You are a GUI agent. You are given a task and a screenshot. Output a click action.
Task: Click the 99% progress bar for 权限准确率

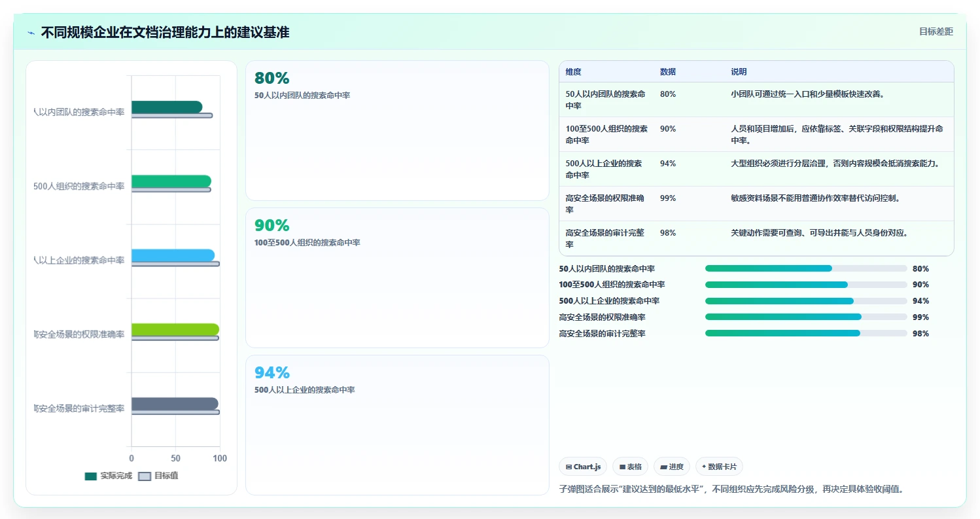pos(806,317)
